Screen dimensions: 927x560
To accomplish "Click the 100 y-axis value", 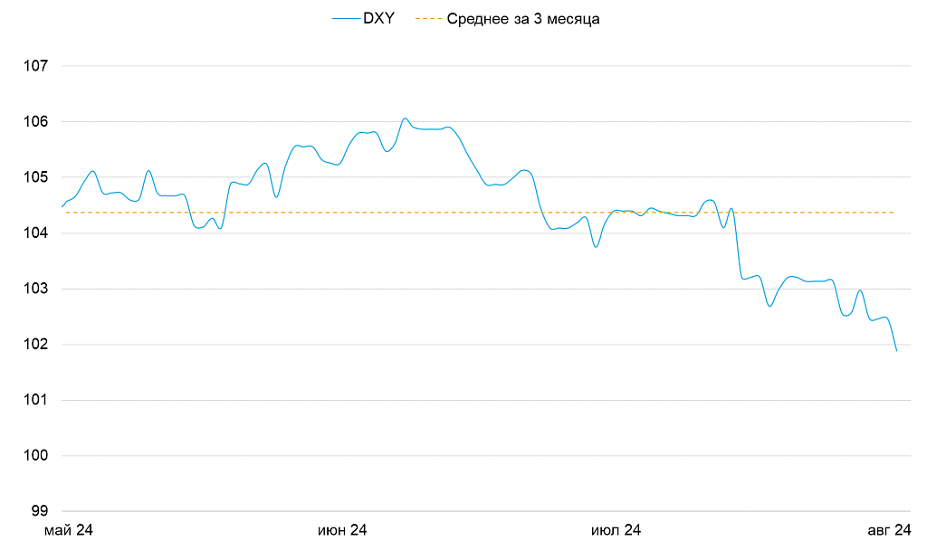I will pos(35,456).
